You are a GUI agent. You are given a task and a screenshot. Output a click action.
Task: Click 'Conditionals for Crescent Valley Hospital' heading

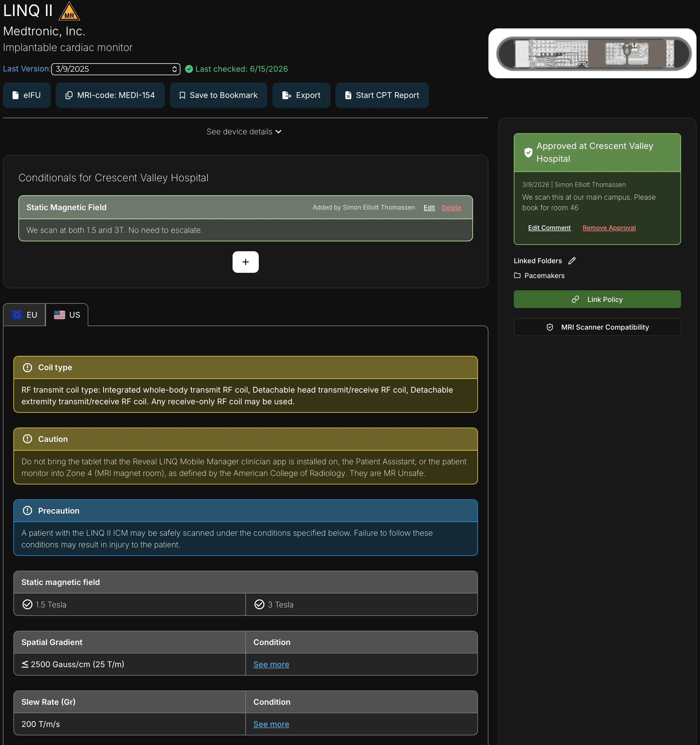(x=114, y=178)
